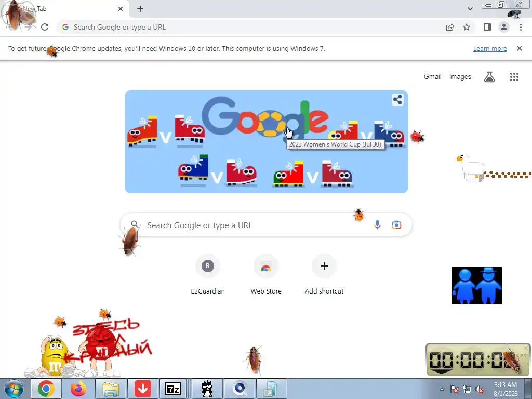Viewport: 532px width, 399px height.
Task: Open the side panel icon
Action: pyautogui.click(x=487, y=27)
